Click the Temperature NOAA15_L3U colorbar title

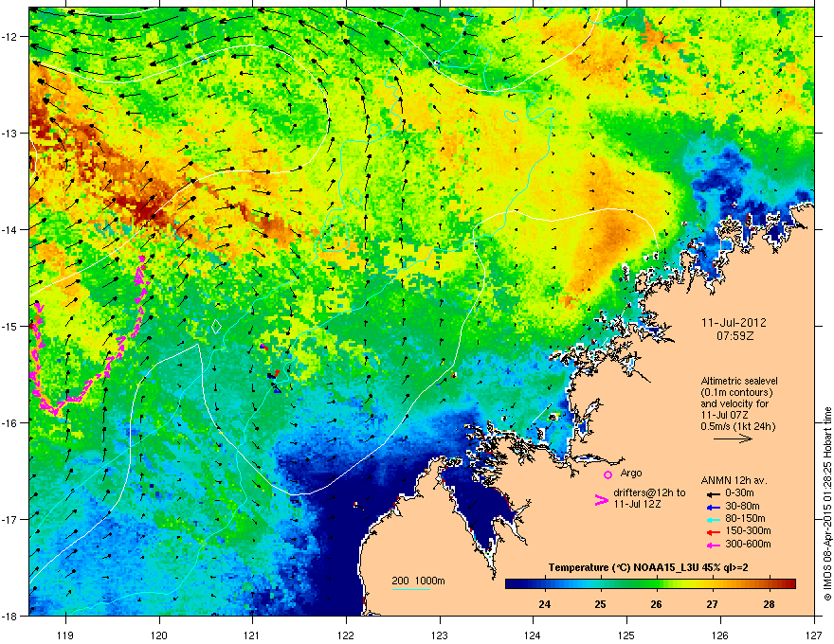pos(648,567)
